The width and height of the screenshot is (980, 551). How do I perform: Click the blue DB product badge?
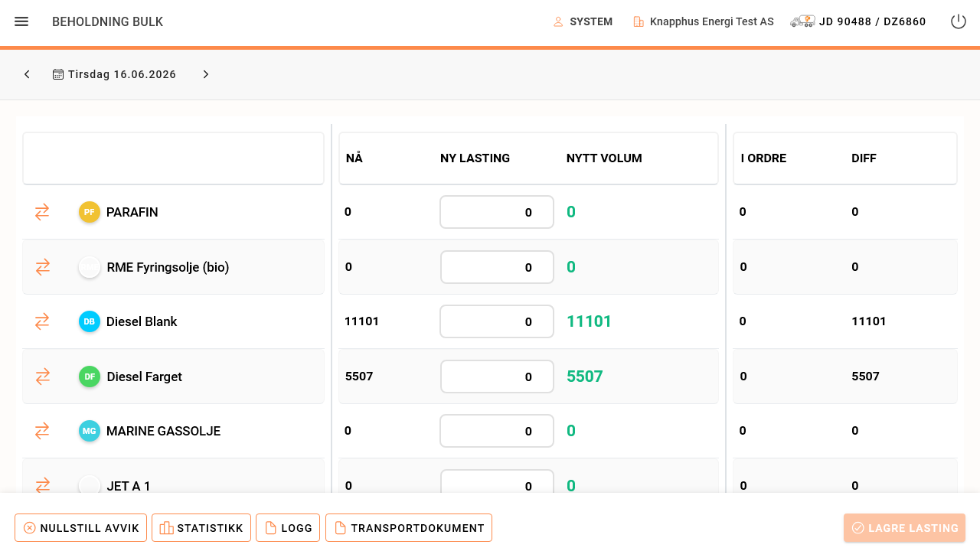click(x=90, y=321)
